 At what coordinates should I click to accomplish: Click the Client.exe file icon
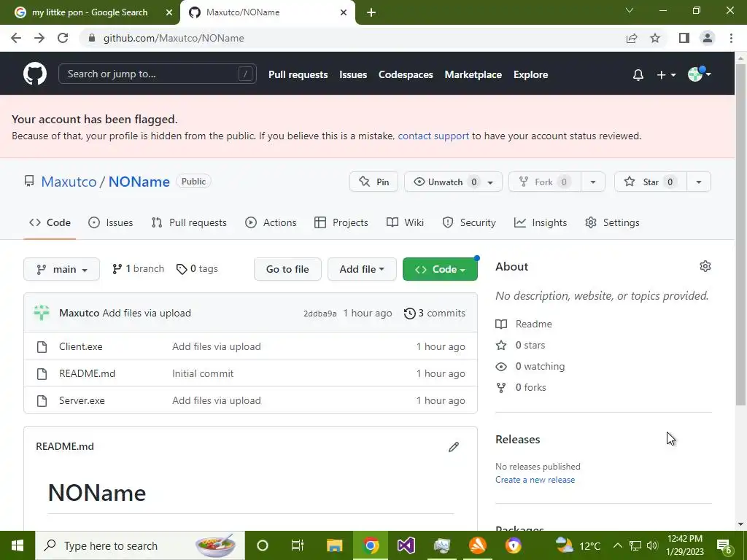pos(42,346)
